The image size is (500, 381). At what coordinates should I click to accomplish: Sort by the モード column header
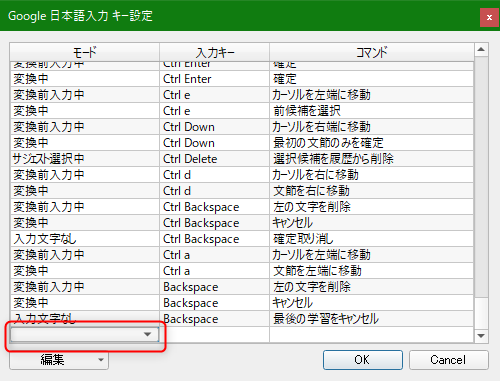(84, 52)
